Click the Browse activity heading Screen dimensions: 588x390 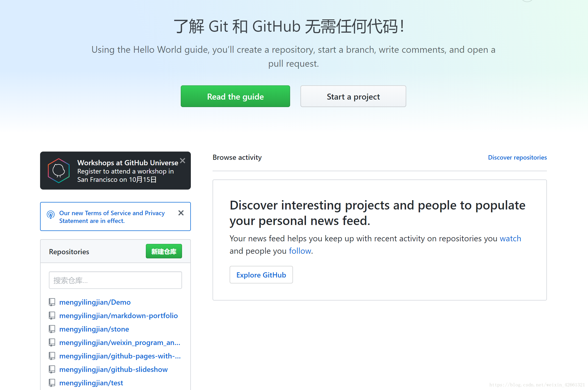237,157
